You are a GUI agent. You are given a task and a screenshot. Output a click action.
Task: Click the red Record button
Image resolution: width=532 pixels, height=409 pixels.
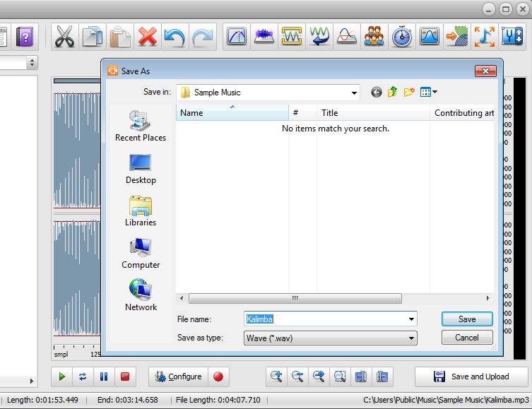(218, 377)
